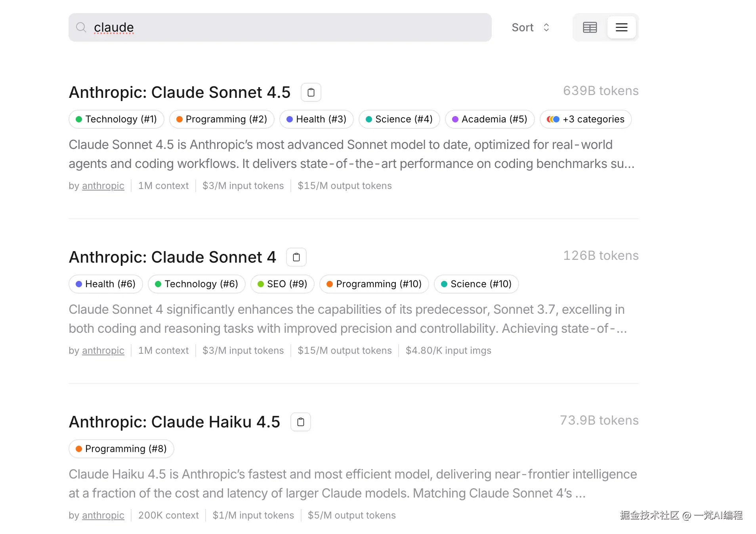Copy Claude Sonnet 4 model ID icon
The height and width of the screenshot is (534, 756).
point(296,257)
